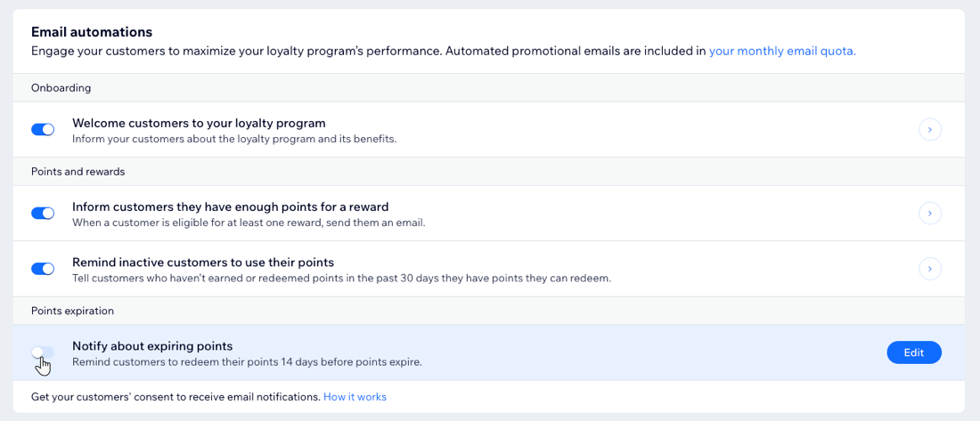Select the Inform customers enough points row title
Viewport: 980px width, 421px height.
tap(230, 206)
